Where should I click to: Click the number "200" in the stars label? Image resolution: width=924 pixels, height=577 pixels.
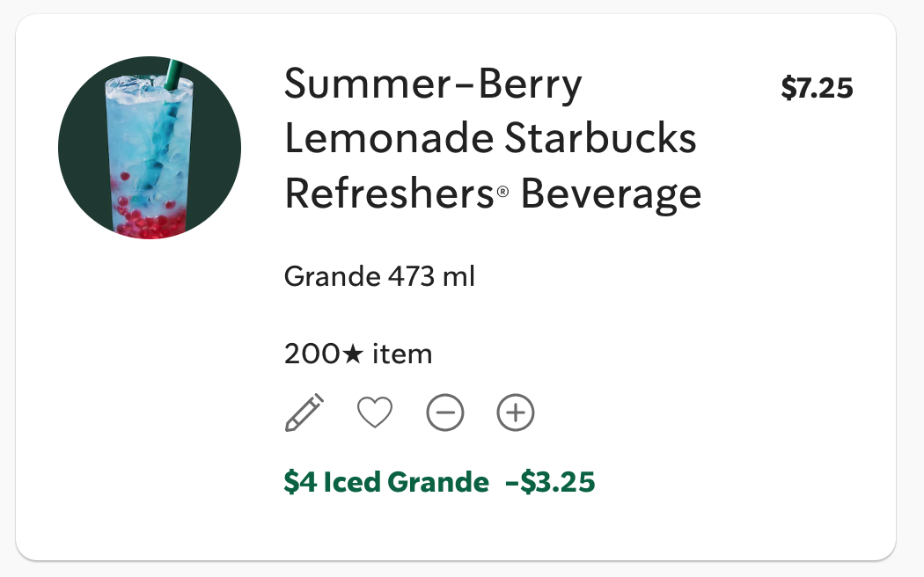click(x=312, y=354)
